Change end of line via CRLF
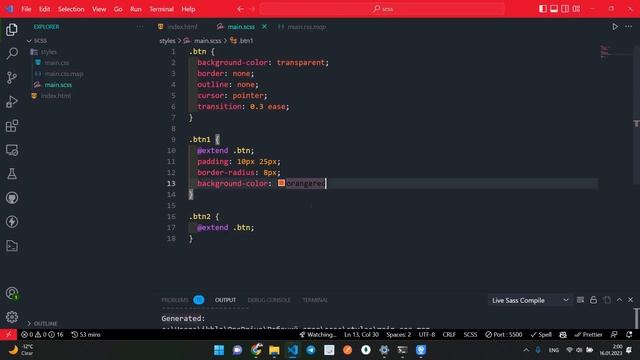 click(449, 334)
